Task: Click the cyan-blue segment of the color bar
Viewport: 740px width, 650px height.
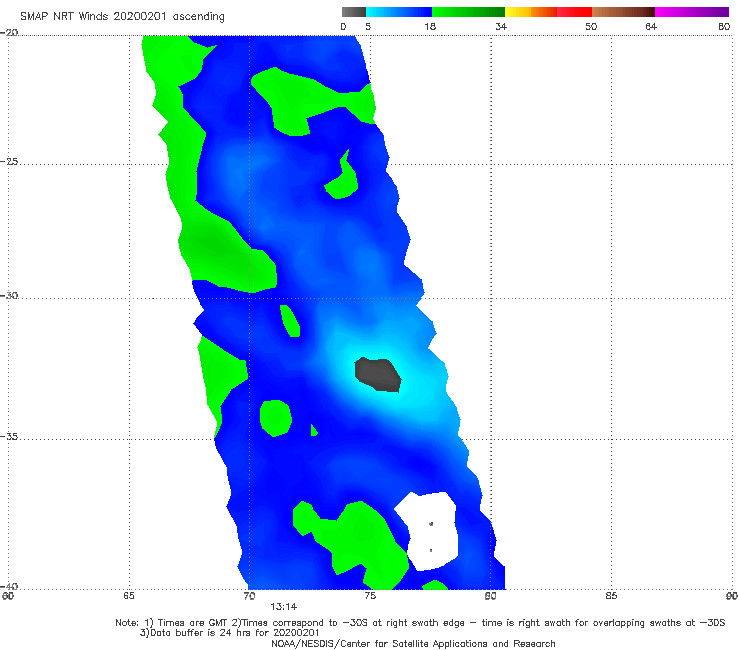Action: 399,12
